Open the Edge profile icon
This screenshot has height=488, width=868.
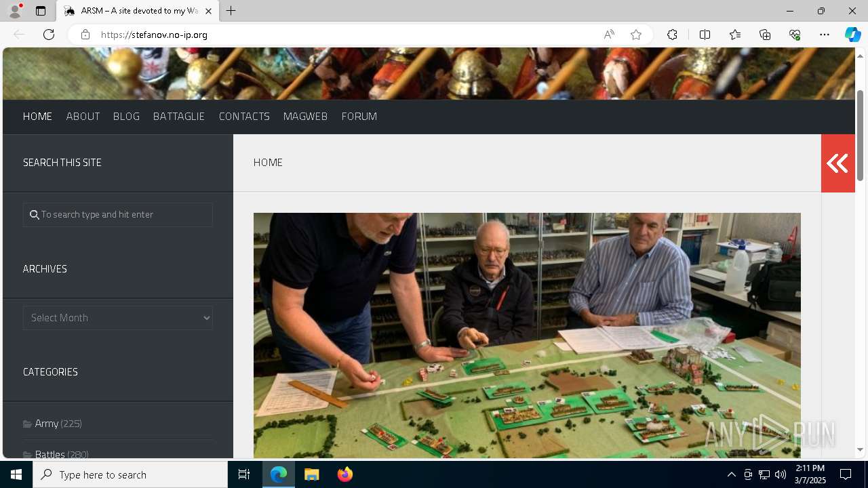pyautogui.click(x=15, y=11)
